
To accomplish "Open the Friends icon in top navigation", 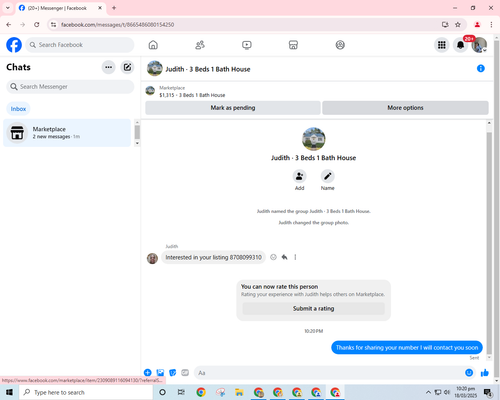I will (200, 45).
